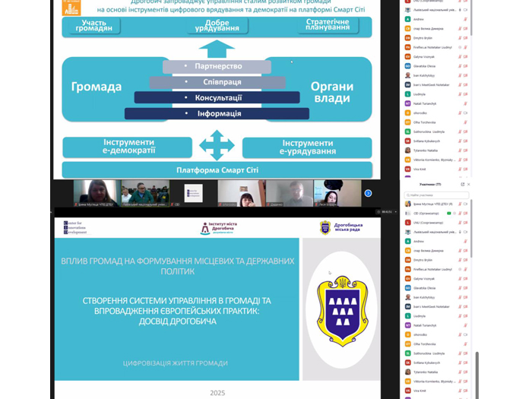Click the camera icon for Vira Kmit
Image resolution: width=532 pixels, height=399 pixels.
(x=465, y=391)
